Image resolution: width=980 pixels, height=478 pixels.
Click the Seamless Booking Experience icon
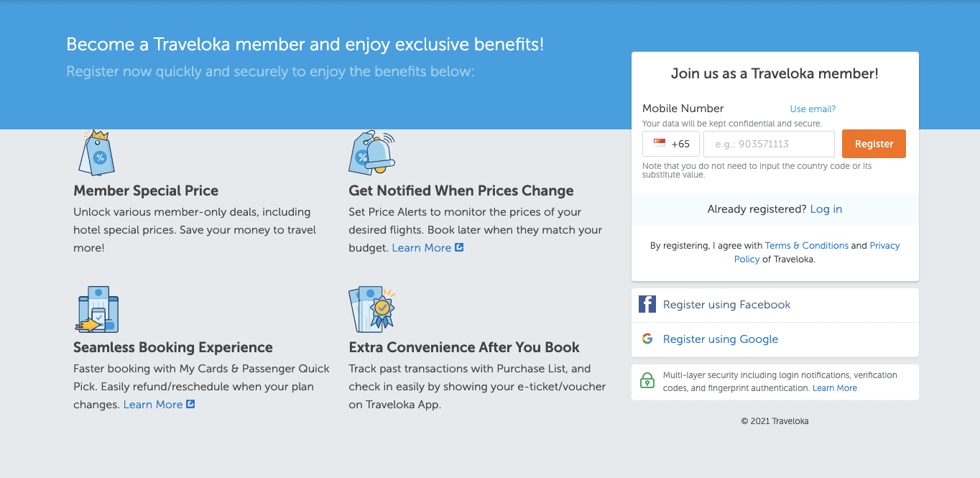tap(97, 309)
